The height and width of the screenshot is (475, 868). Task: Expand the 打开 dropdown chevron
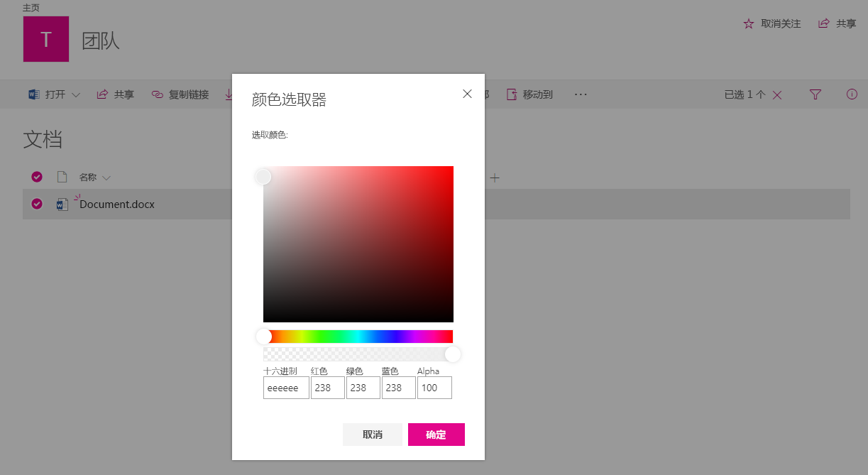tap(75, 94)
